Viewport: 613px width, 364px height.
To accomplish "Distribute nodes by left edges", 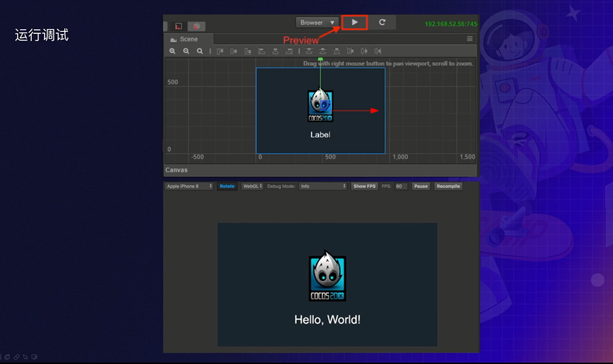I will coord(351,51).
